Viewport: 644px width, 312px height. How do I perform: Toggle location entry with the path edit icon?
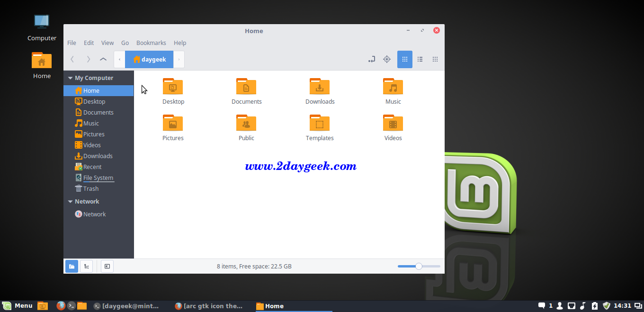pos(372,59)
